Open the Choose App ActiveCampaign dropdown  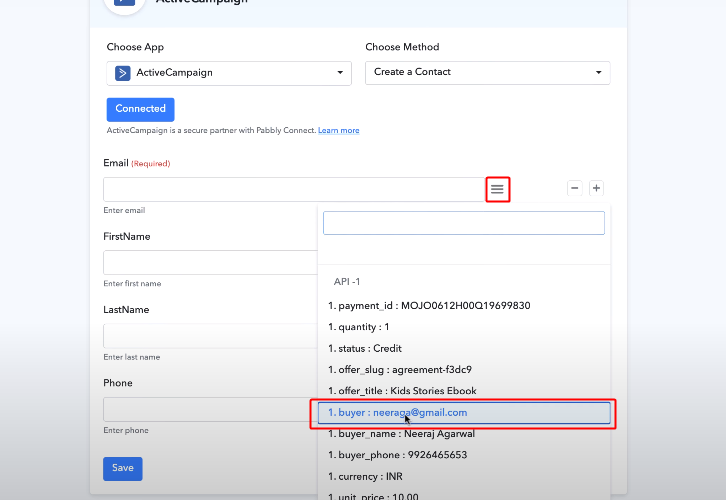(x=229, y=73)
